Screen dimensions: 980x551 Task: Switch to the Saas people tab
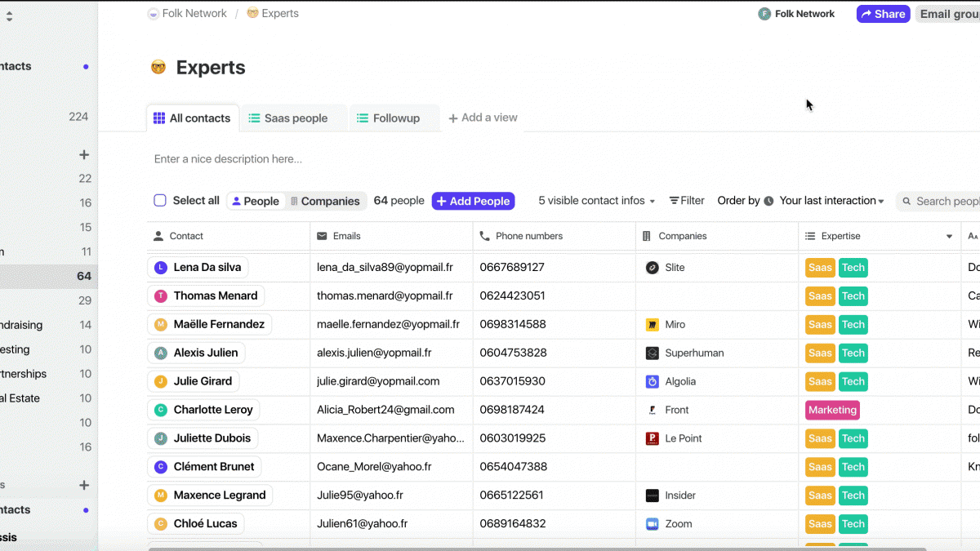[x=287, y=118]
